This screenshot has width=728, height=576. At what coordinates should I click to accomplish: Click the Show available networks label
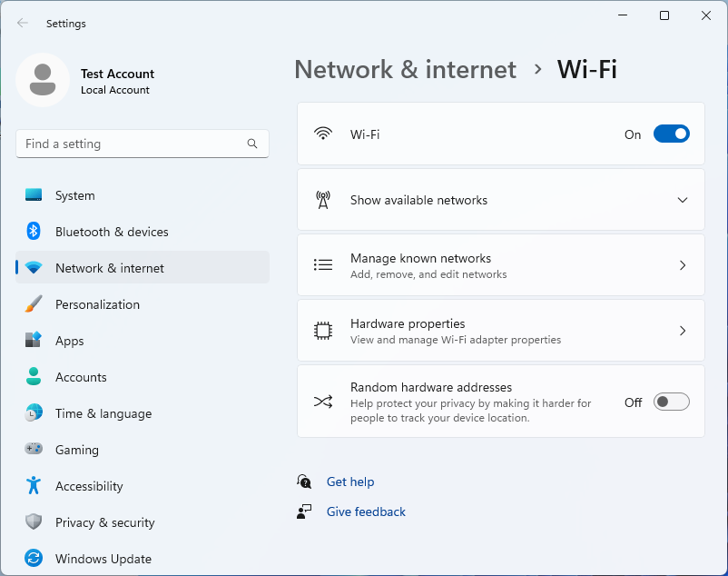[x=418, y=200]
